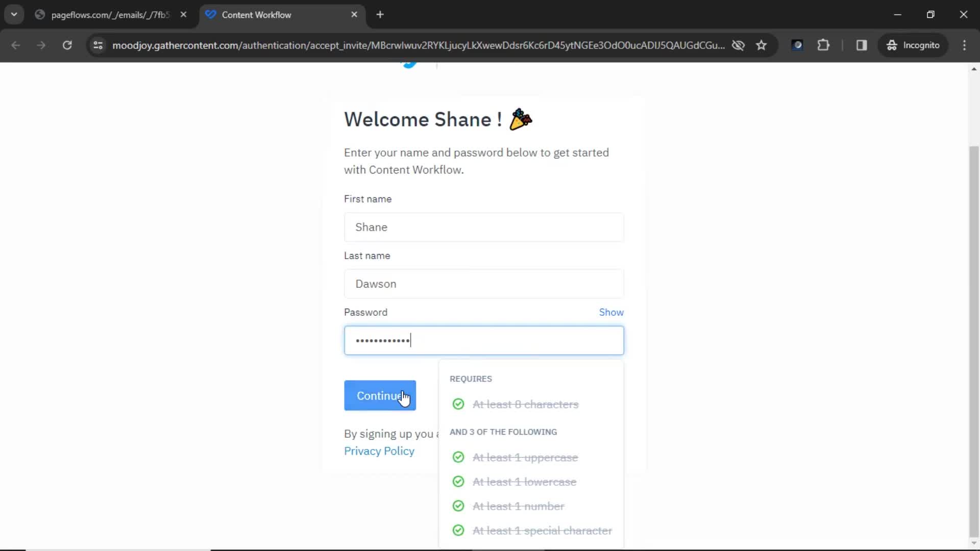Open the pinned extension icon

pos(797,45)
